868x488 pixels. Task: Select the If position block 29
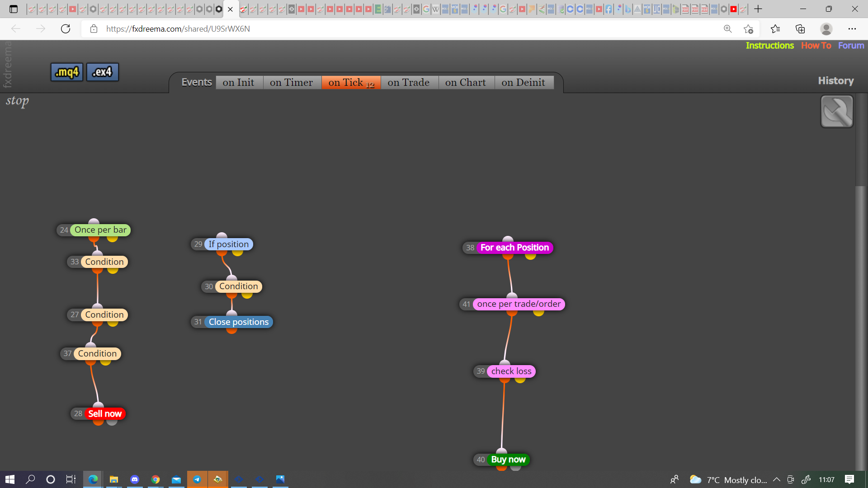[229, 244]
